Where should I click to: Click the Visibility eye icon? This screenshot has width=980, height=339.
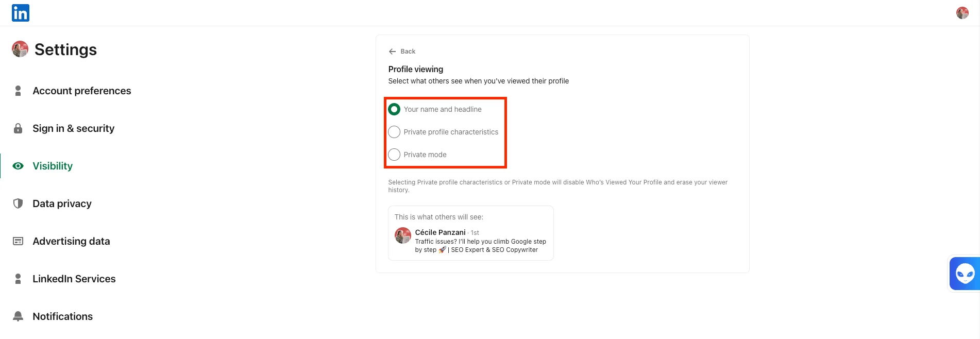18,166
